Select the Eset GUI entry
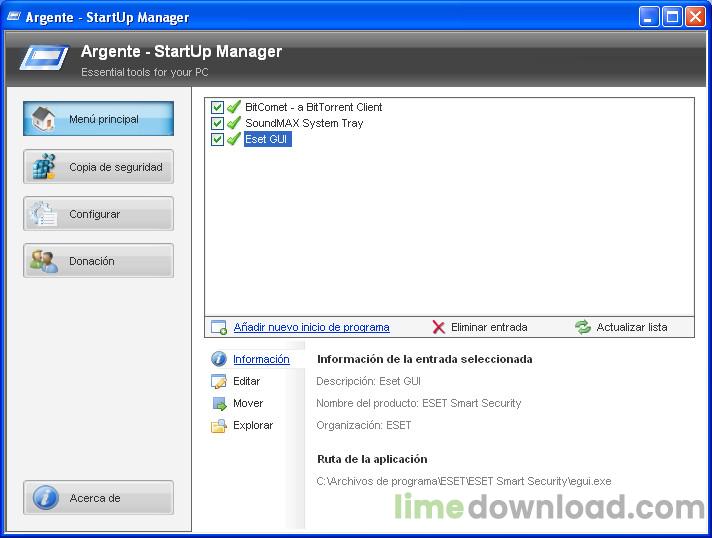This screenshot has width=712, height=538. (267, 139)
